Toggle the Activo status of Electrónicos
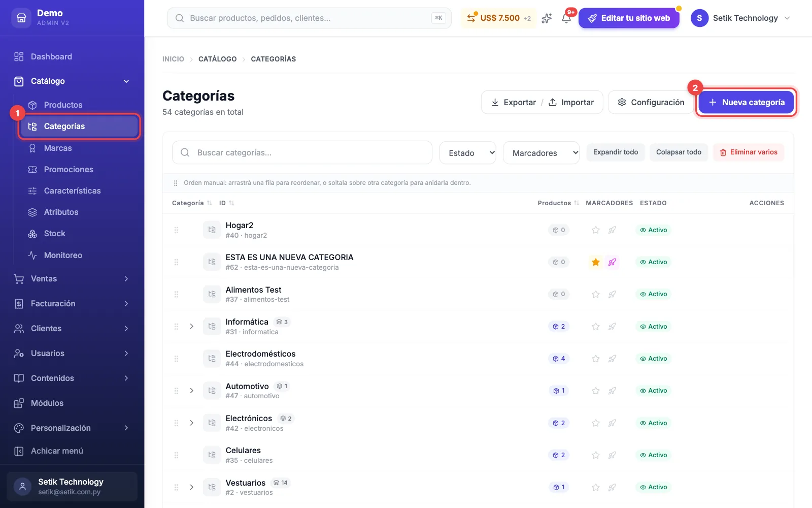This screenshot has height=508, width=812. click(x=653, y=423)
